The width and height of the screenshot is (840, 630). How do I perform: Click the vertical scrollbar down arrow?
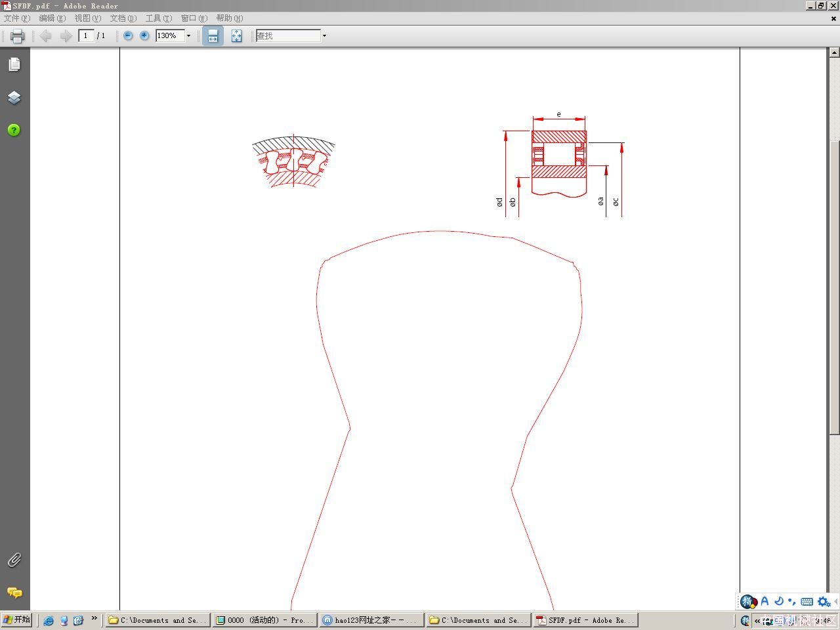tap(834, 604)
